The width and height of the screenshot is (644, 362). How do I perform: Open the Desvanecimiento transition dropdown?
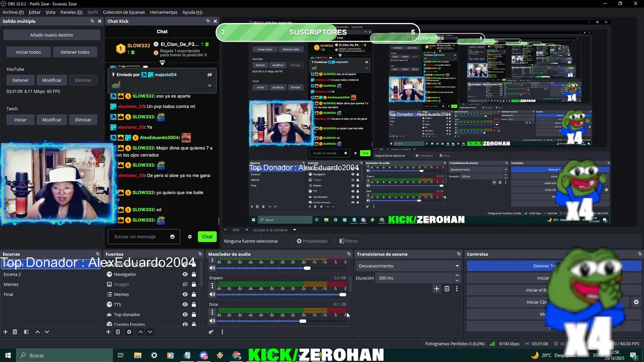pos(409,266)
